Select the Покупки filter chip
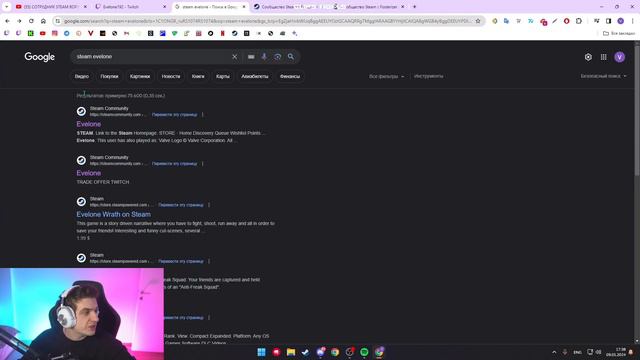Viewport: 640px width, 360px height. 109,76
